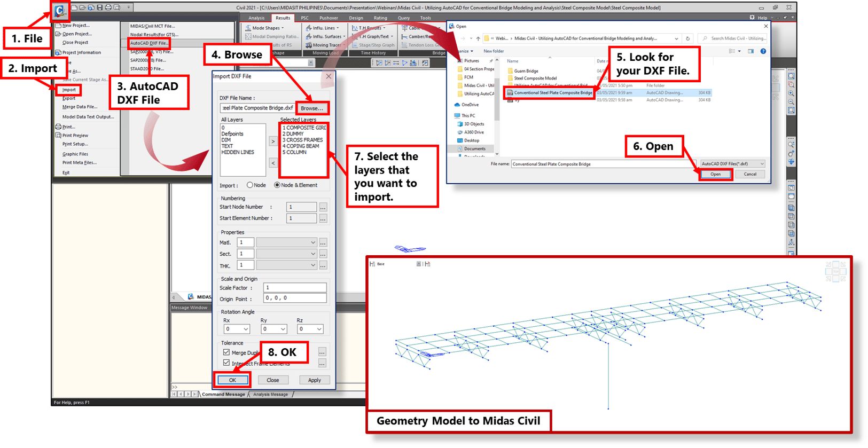Select Guam Bridge folder in file list
Screen dimensions: 868x448
tap(526, 71)
